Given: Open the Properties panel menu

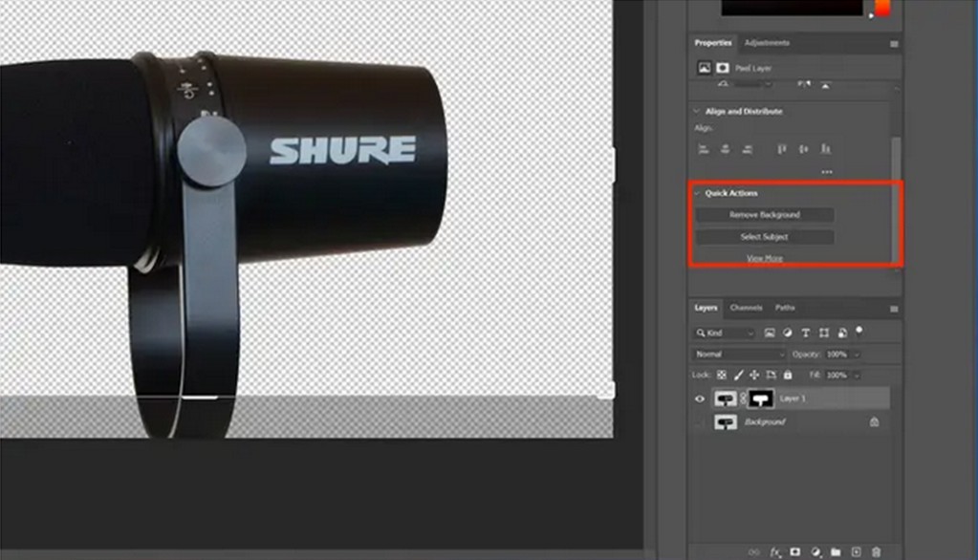Looking at the screenshot, I should click(894, 44).
